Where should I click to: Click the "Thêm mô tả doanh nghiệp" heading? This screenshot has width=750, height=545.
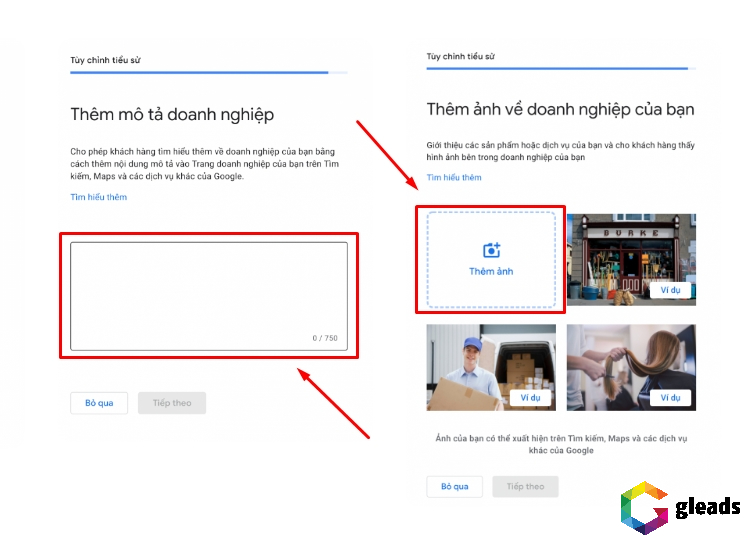click(172, 115)
